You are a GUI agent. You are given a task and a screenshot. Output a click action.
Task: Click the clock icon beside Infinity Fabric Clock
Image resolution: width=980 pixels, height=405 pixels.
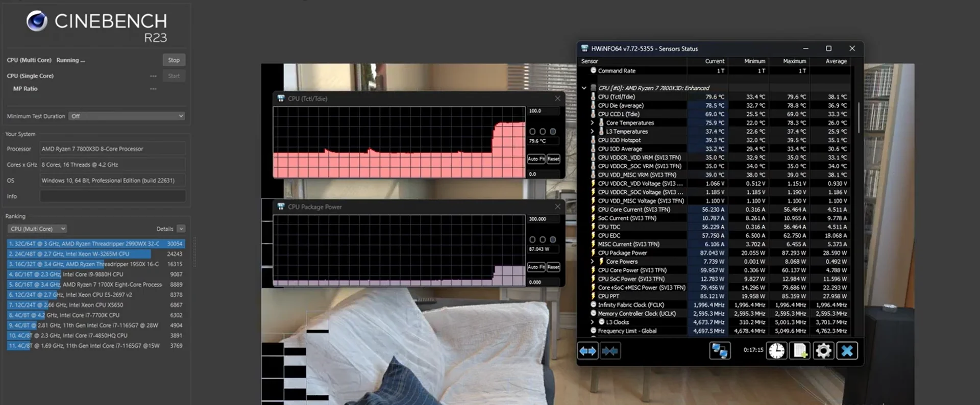click(x=593, y=305)
